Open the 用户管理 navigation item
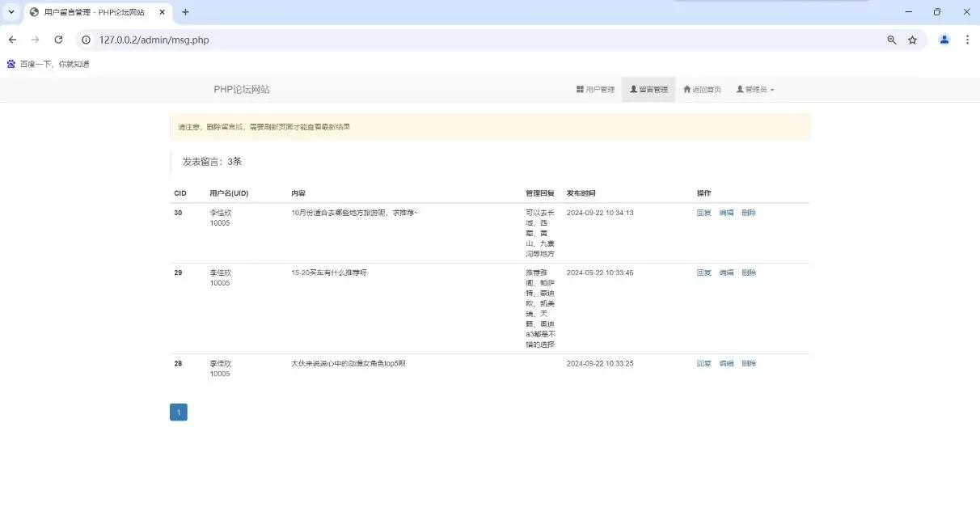 [596, 90]
